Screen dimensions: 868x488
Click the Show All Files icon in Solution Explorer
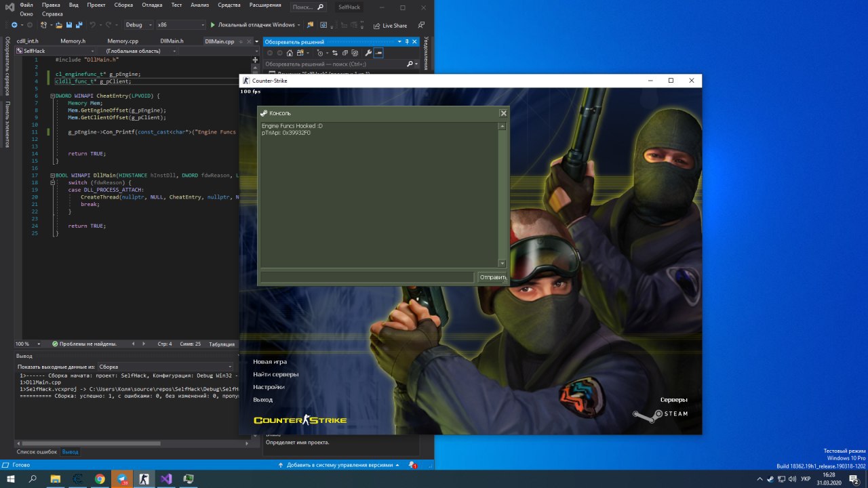click(354, 53)
